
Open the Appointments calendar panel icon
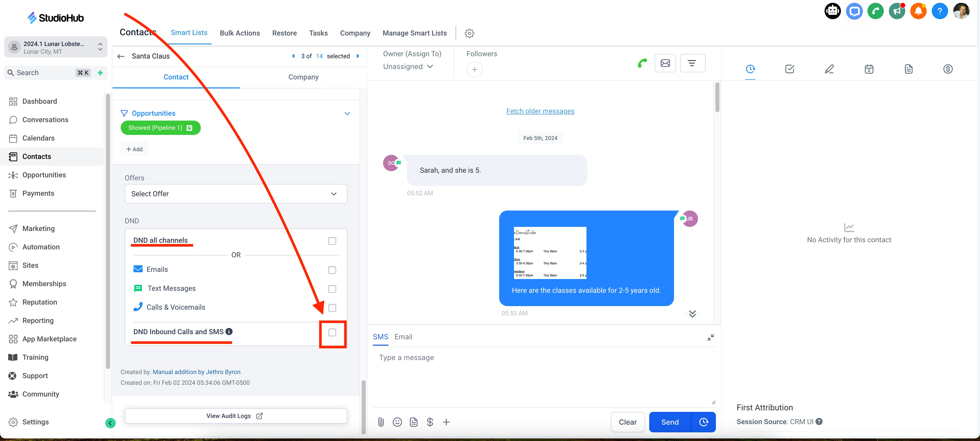[868, 69]
